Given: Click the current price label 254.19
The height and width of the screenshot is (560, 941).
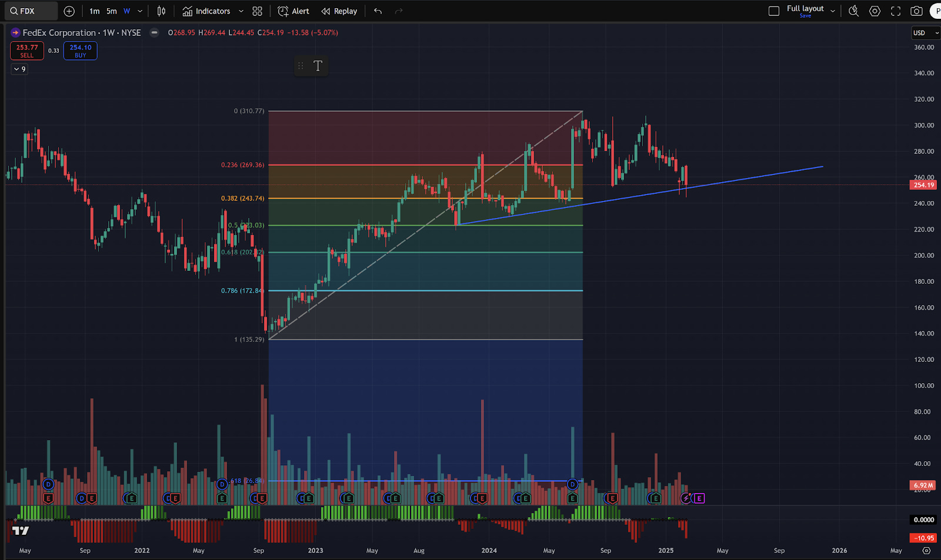Looking at the screenshot, I should [x=924, y=185].
